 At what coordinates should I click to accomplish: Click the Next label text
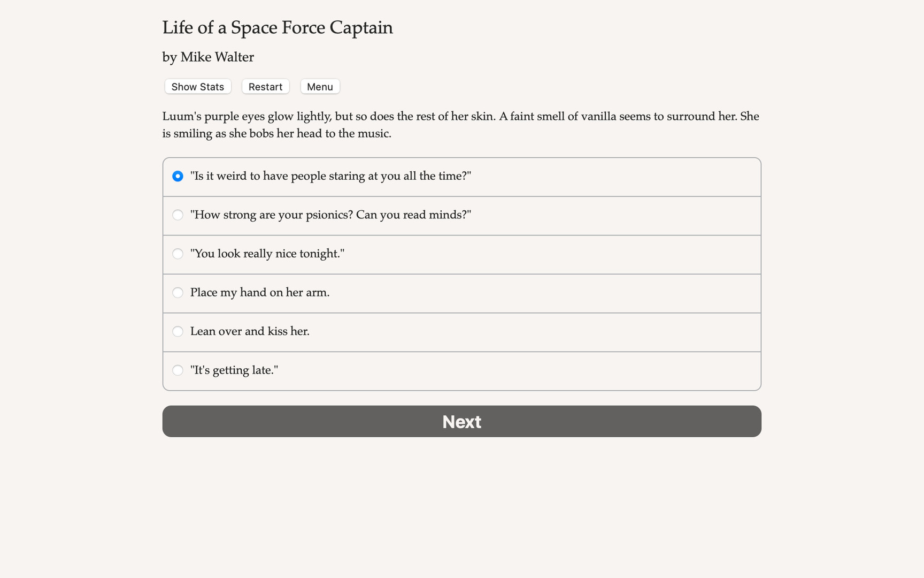point(461,422)
